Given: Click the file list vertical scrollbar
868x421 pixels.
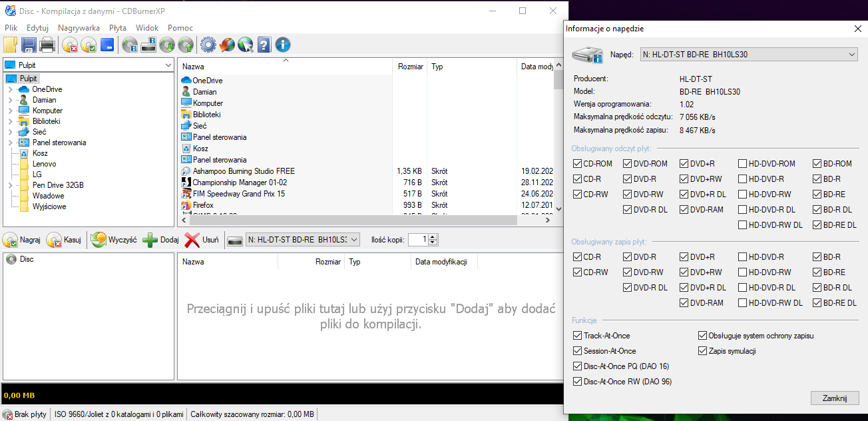Looking at the screenshot, I should click(558, 137).
